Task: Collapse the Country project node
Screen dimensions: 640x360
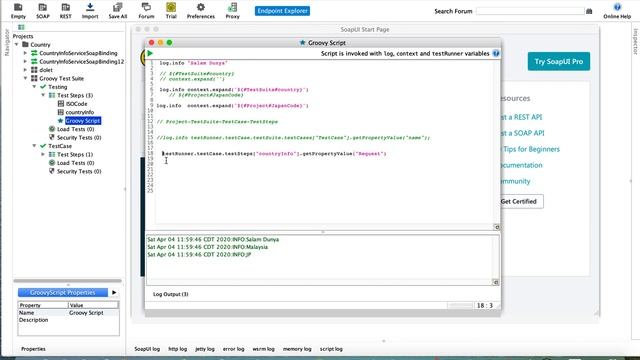Action: click(x=17, y=44)
